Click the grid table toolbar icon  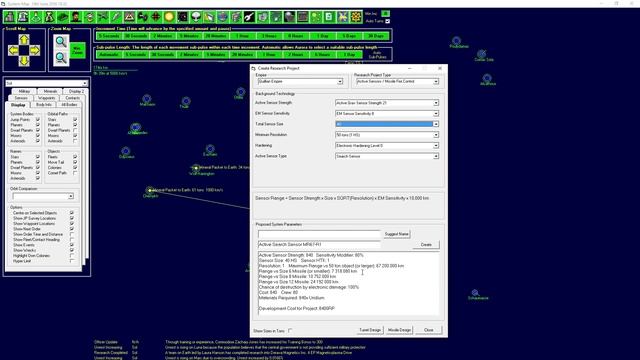302,17
